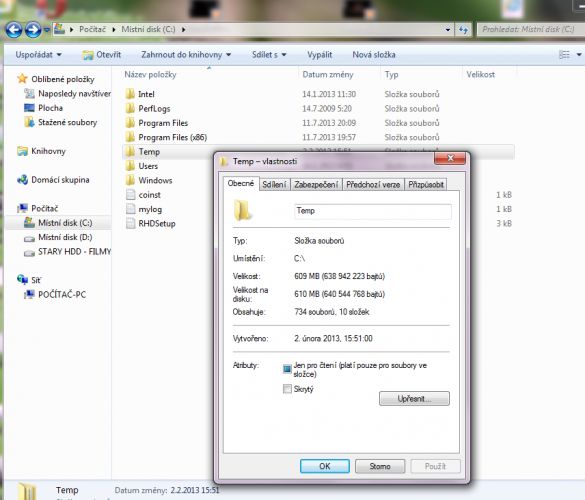Enable the Skrytý attribute checkbox
This screenshot has width=585, height=500.
pyautogui.click(x=287, y=389)
